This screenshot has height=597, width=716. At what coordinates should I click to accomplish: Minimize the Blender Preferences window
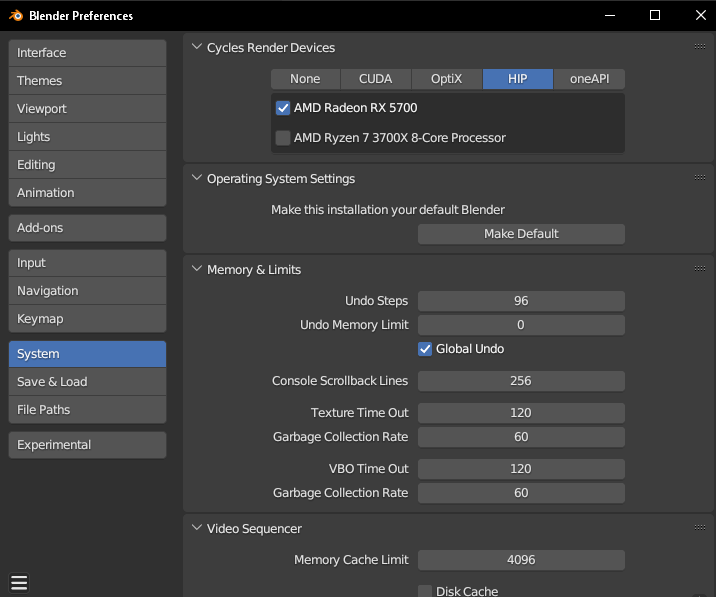click(x=610, y=16)
